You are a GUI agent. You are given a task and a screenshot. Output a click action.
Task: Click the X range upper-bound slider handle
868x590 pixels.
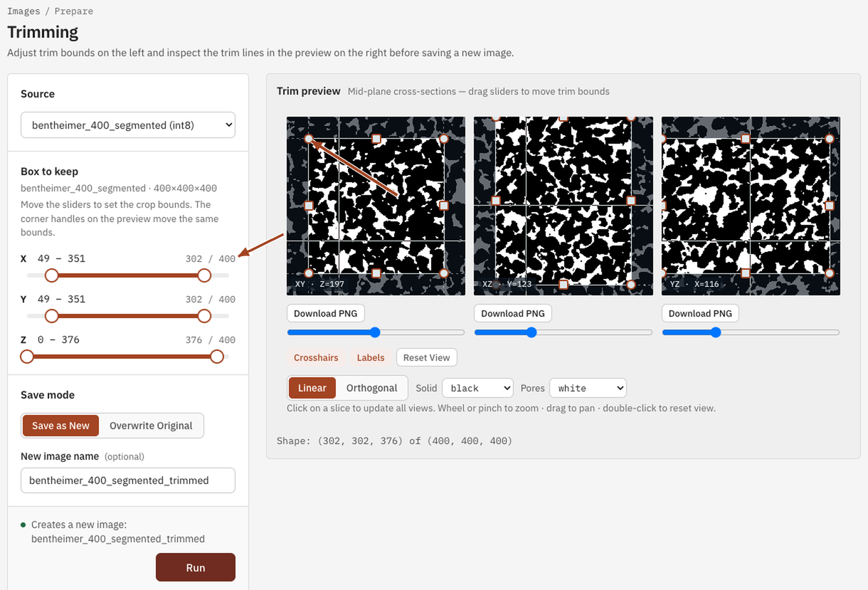(x=204, y=275)
